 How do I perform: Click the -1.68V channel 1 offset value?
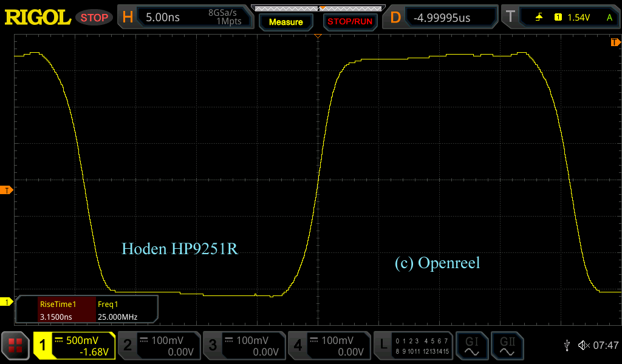click(x=94, y=352)
